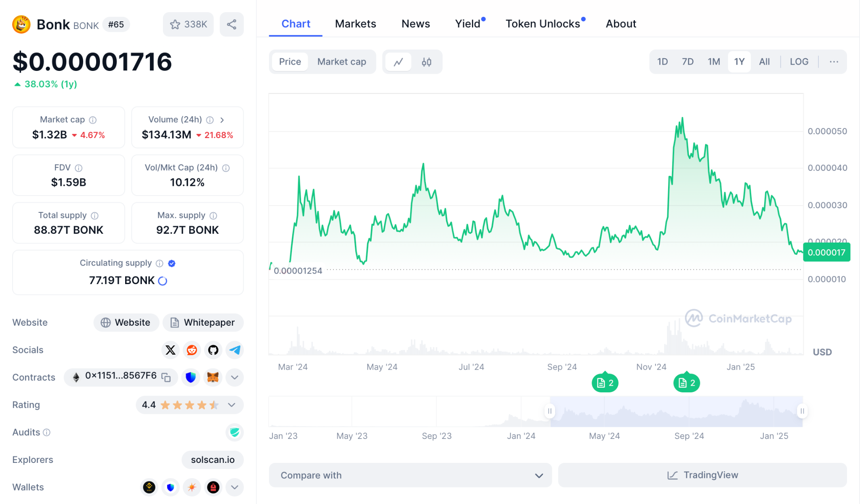Screen dimensions: 860x504
Task: Open Circulating supply info icon
Action: coord(160,263)
